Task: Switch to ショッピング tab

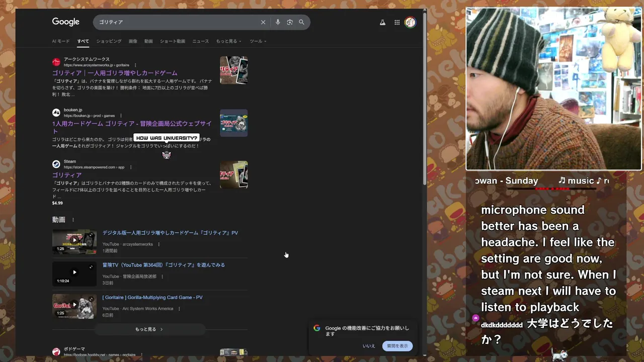Action: 109,41
